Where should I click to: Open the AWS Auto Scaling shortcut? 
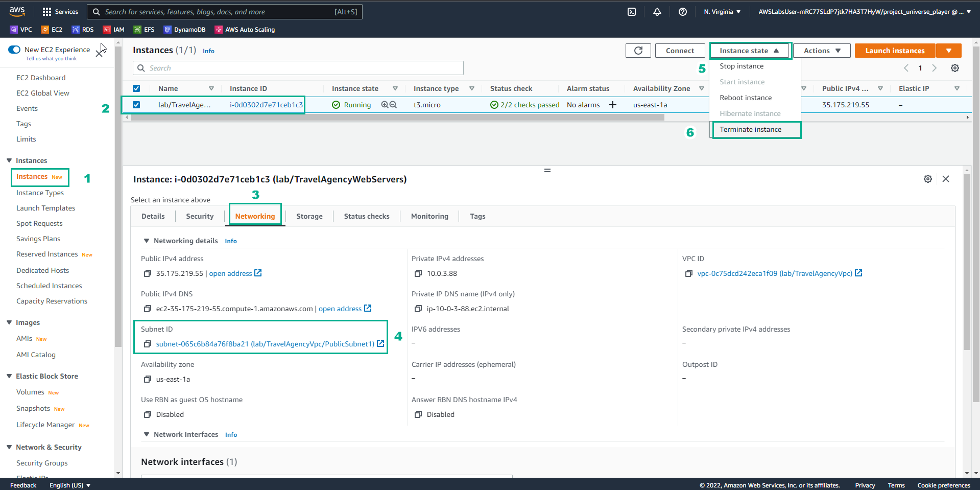245,30
